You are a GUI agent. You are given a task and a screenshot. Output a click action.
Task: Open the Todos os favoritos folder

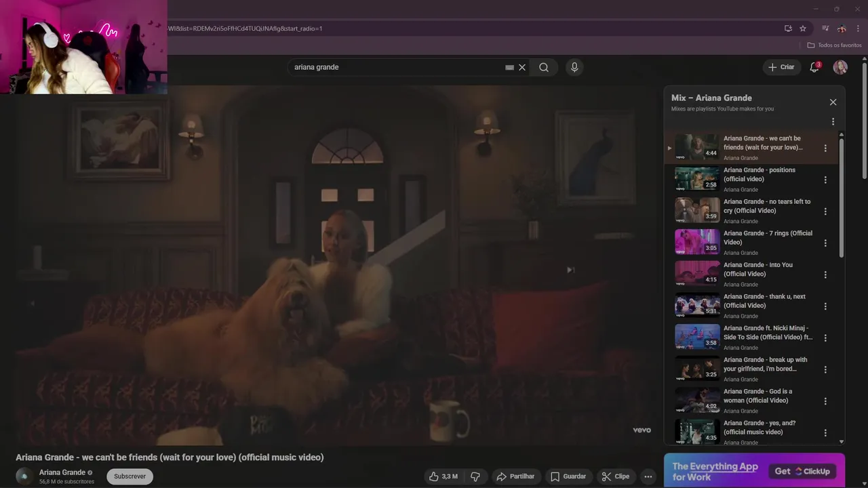(x=834, y=45)
